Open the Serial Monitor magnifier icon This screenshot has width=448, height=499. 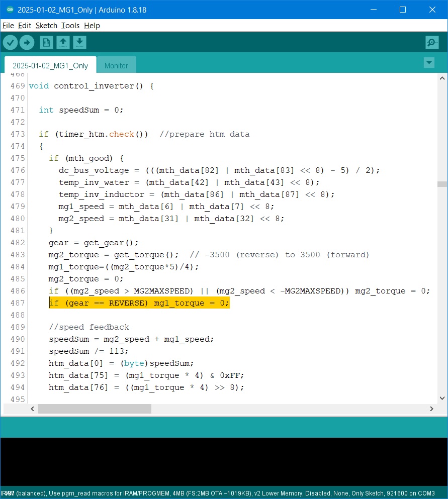click(431, 43)
